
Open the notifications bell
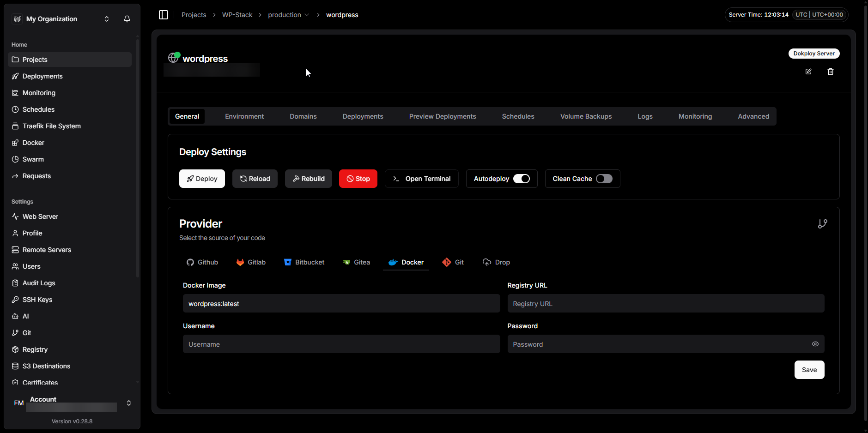tap(127, 19)
